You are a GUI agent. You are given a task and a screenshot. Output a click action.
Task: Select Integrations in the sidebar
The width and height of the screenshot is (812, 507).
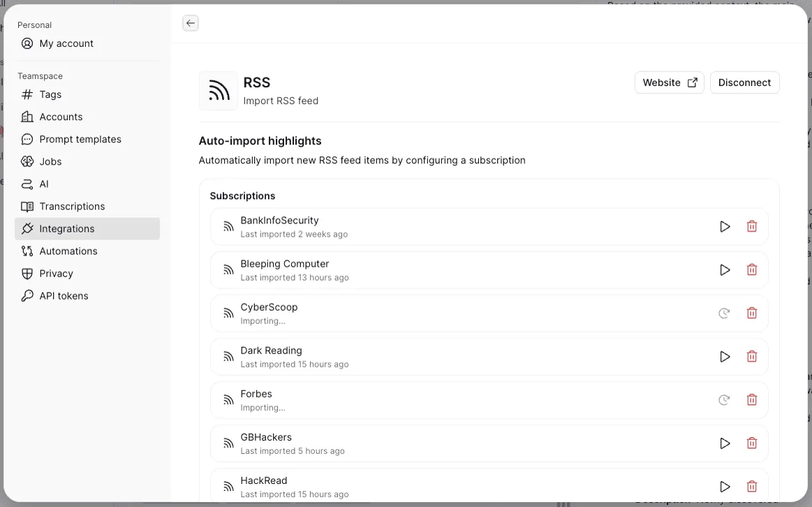[87, 228]
